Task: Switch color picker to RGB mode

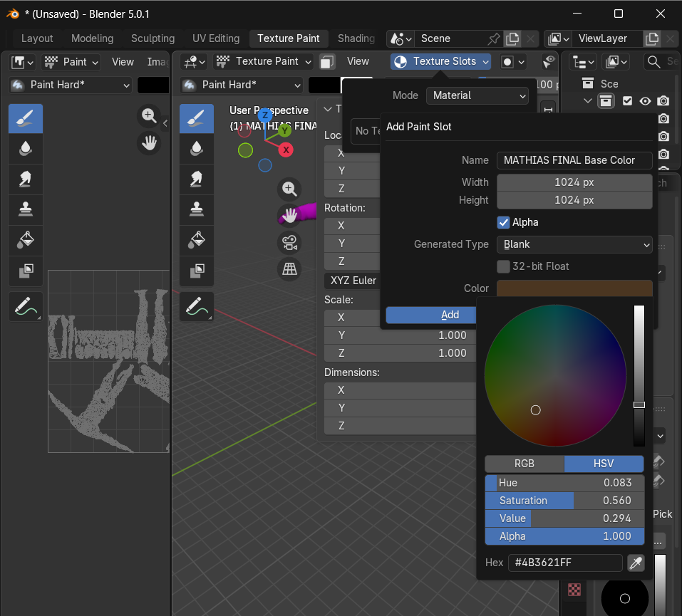Action: [524, 464]
